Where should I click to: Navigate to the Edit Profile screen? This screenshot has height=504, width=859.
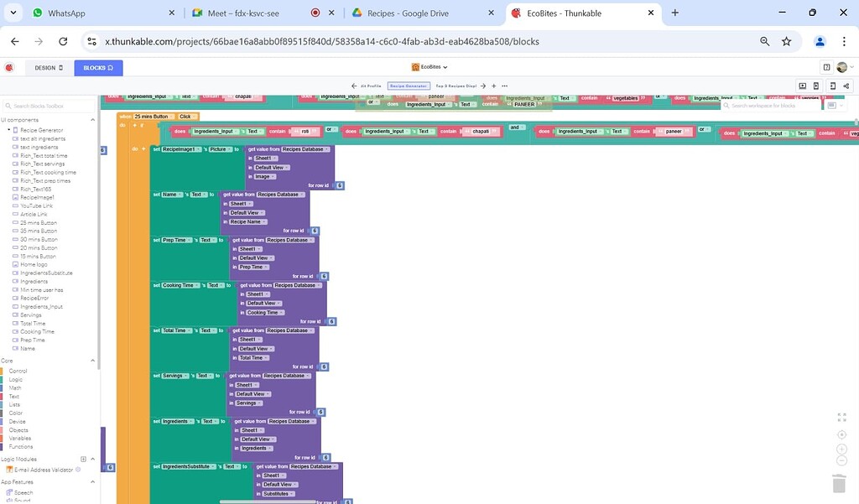coord(372,86)
